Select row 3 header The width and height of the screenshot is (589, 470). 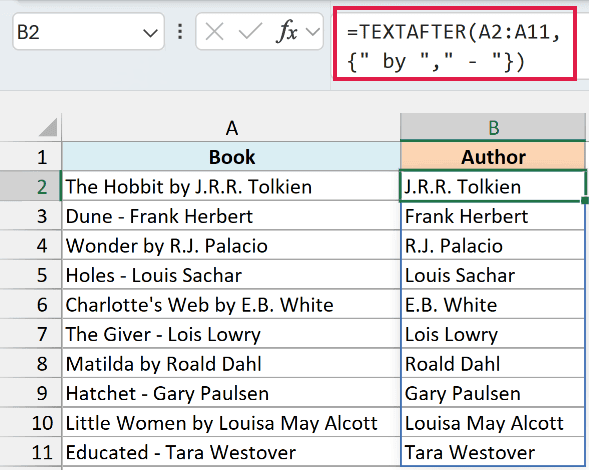[x=30, y=216]
